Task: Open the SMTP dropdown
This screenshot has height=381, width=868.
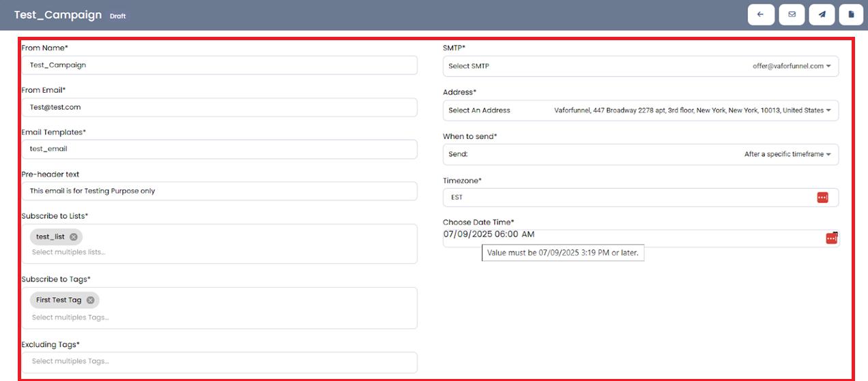Action: [641, 66]
